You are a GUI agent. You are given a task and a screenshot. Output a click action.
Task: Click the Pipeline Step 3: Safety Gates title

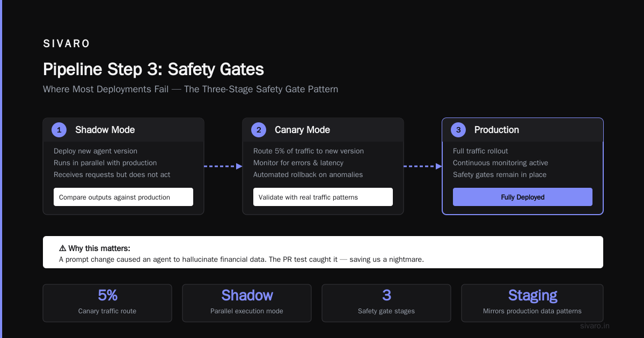pyautogui.click(x=153, y=70)
